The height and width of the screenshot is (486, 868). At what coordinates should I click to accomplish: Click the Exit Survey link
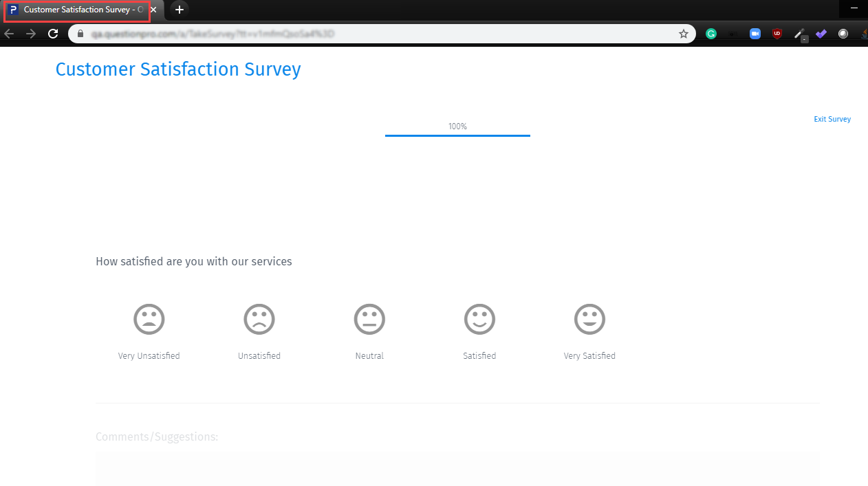832,119
